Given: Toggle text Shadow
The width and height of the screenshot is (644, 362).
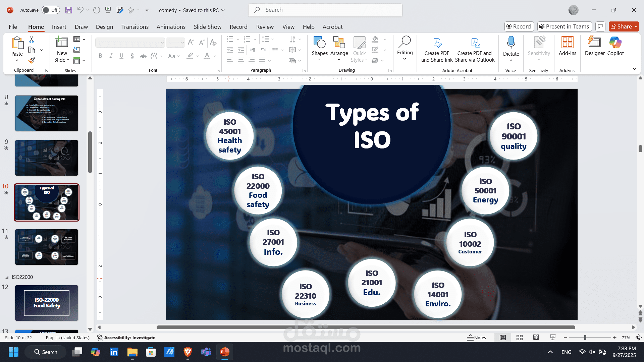Looking at the screenshot, I should point(132,56).
